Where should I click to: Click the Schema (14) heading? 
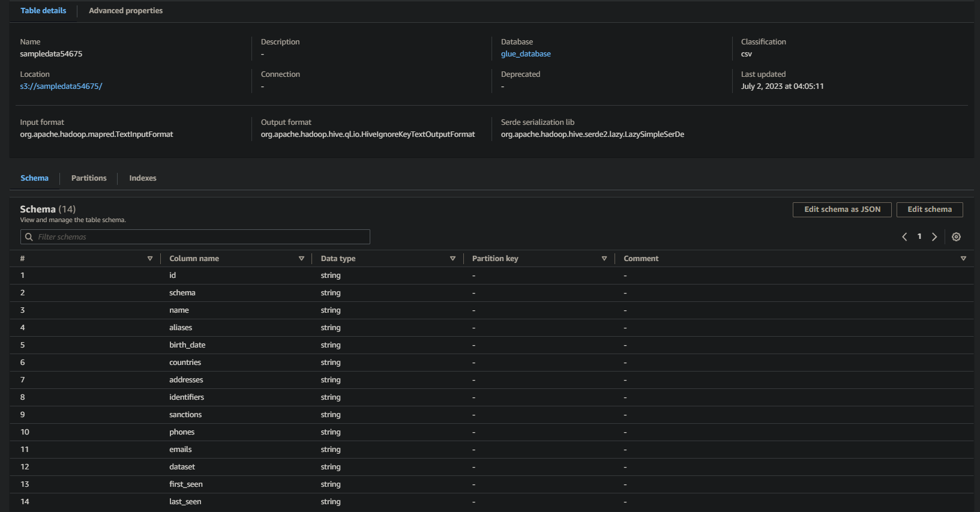pyautogui.click(x=48, y=209)
